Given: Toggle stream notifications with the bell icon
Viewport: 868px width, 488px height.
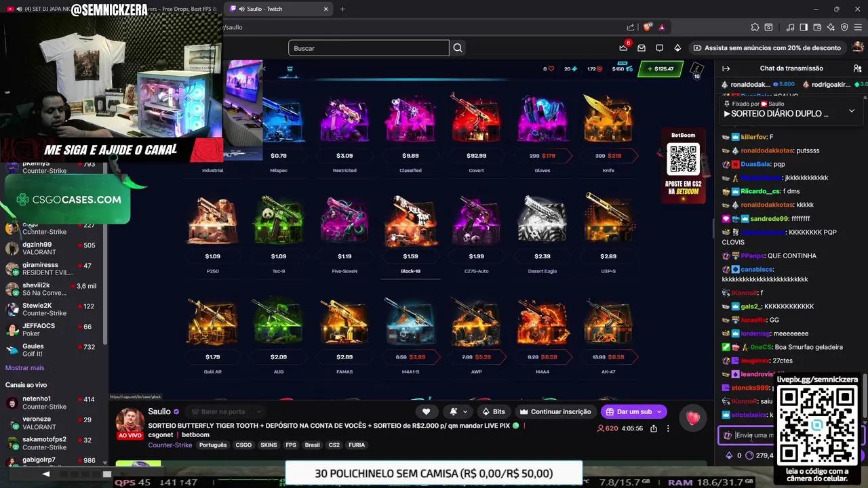Looking at the screenshot, I should pos(452,411).
